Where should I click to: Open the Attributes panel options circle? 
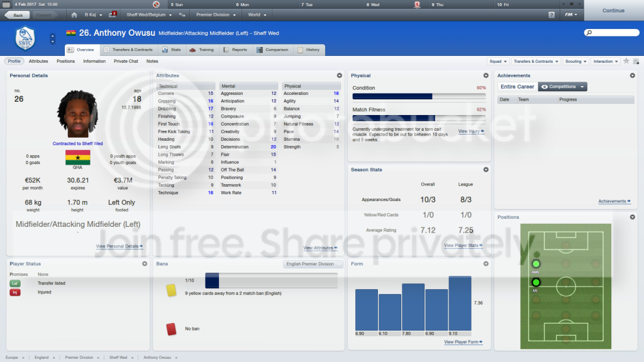point(339,75)
